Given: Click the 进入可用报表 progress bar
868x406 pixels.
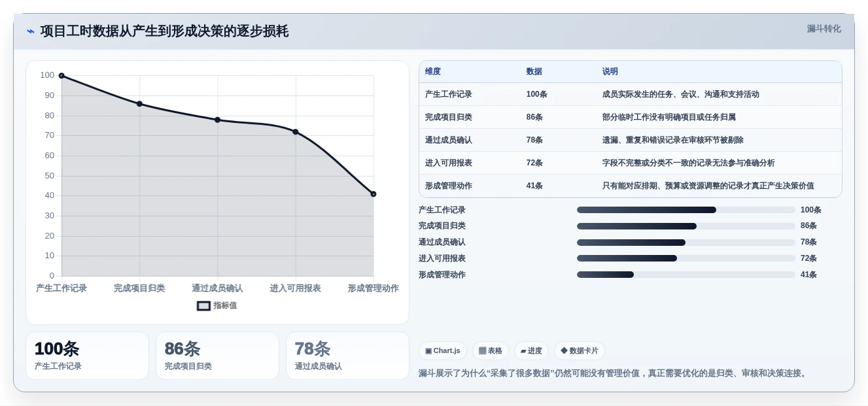Looking at the screenshot, I should 686,258.
